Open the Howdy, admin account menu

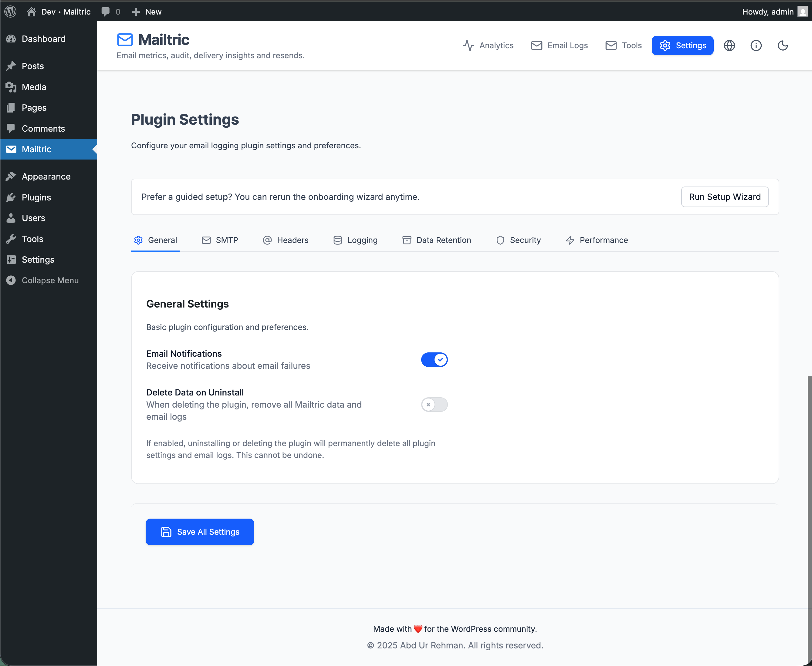point(767,12)
